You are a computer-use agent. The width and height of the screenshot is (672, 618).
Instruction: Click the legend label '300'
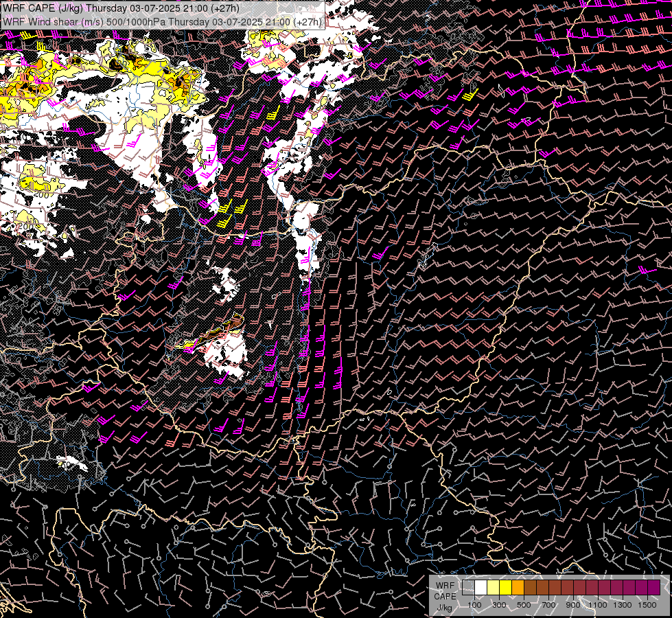[499, 605]
